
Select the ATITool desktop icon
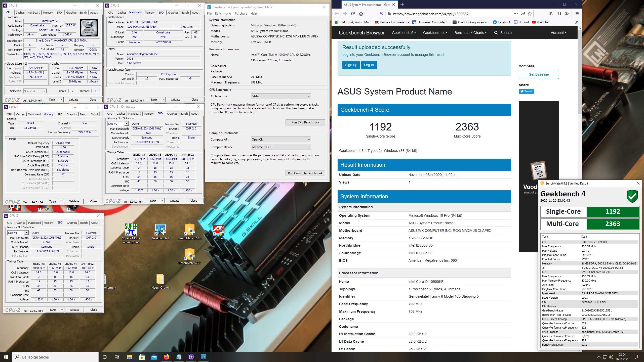click(219, 232)
